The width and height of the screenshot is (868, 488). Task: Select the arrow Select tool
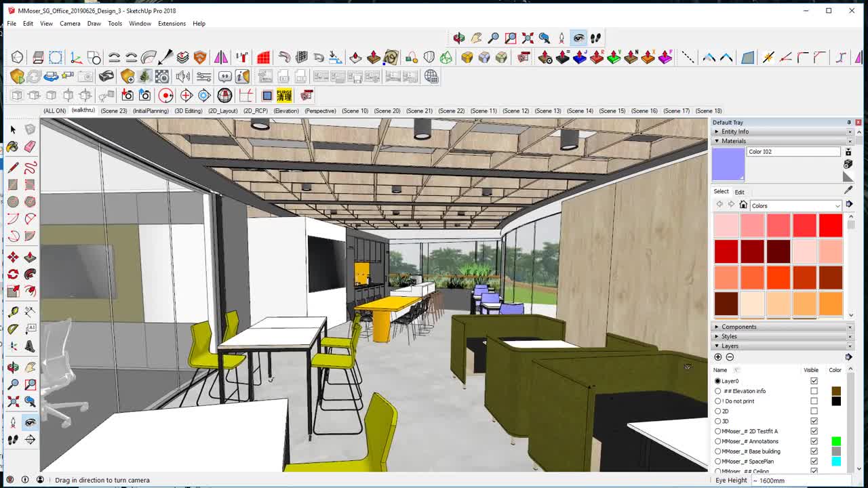pos(13,129)
